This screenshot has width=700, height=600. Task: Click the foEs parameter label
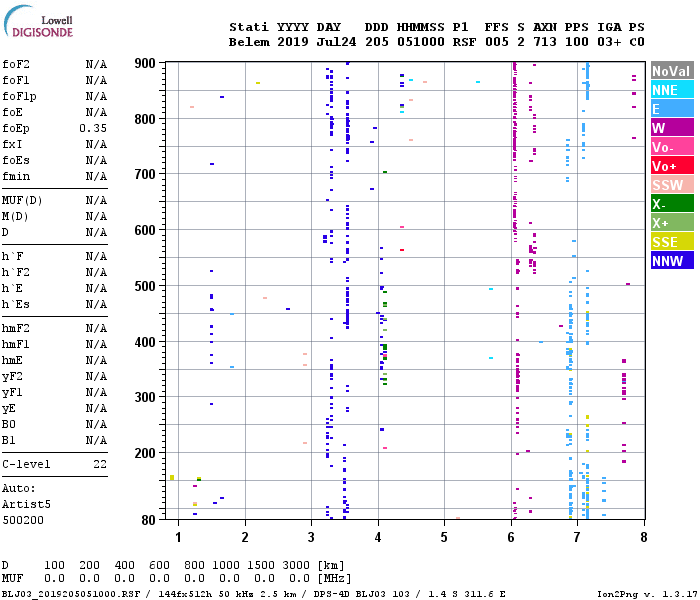click(x=16, y=160)
